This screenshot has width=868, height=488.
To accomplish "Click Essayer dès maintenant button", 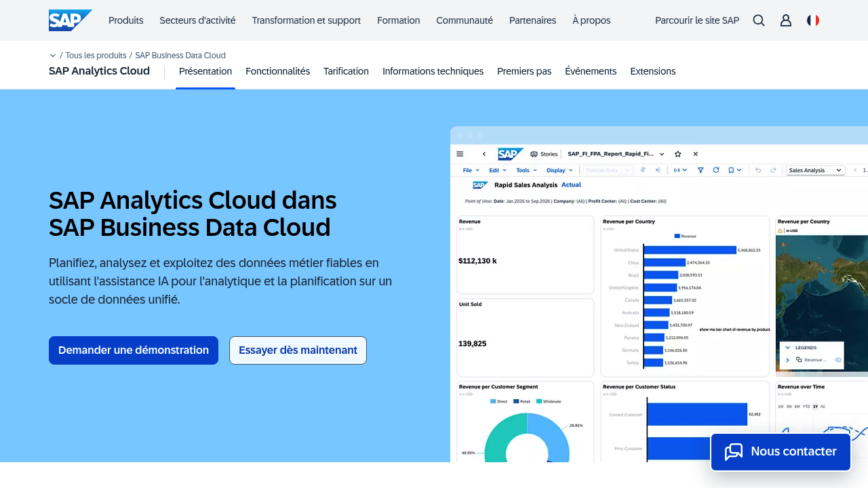I will pos(298,350).
